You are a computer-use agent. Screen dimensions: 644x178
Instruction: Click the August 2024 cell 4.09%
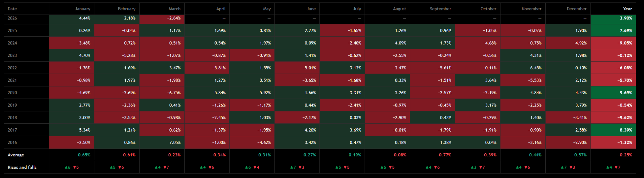pyautogui.click(x=387, y=43)
